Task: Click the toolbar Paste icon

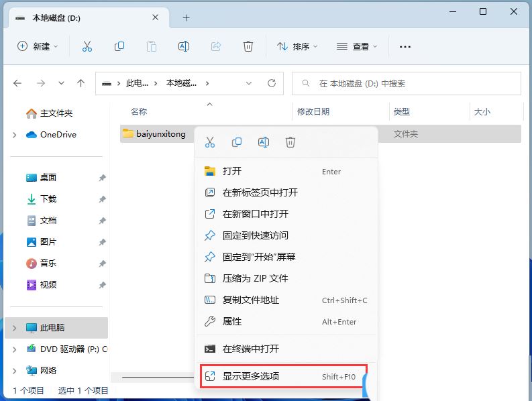Action: (x=152, y=46)
